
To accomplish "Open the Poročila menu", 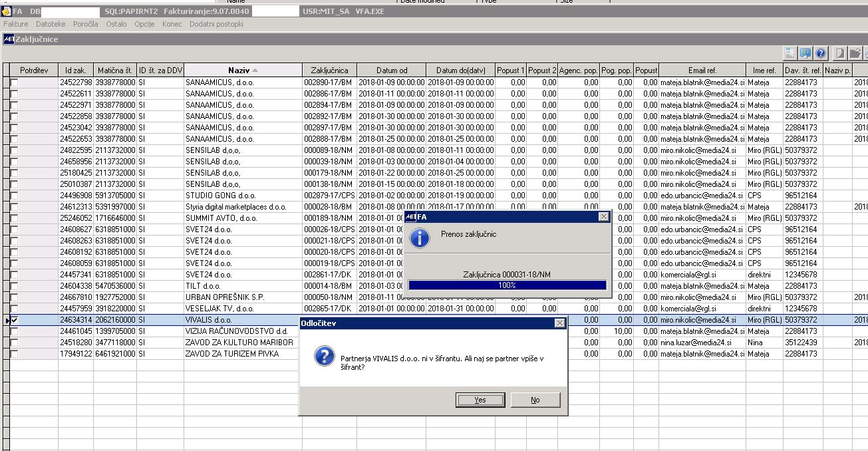I will [85, 24].
